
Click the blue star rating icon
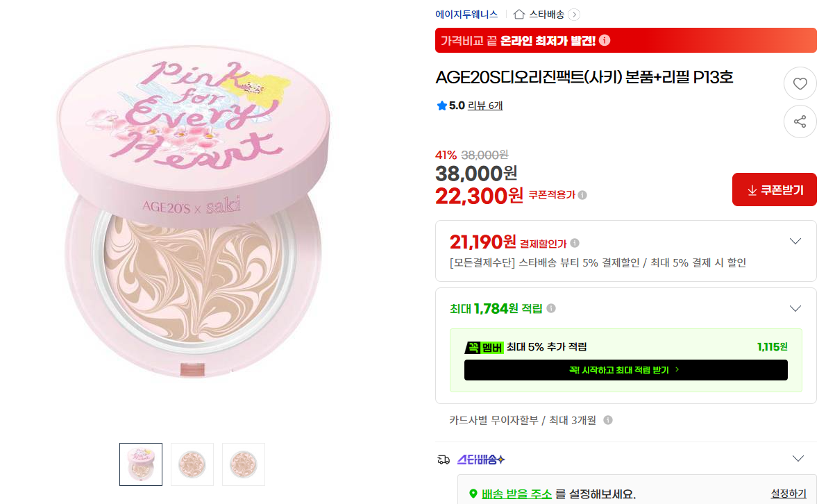tap(441, 106)
